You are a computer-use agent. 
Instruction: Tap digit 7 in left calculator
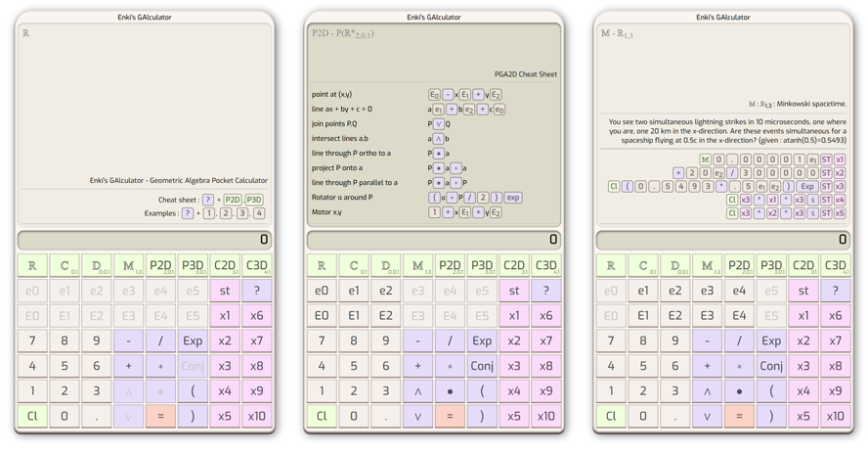(32, 341)
